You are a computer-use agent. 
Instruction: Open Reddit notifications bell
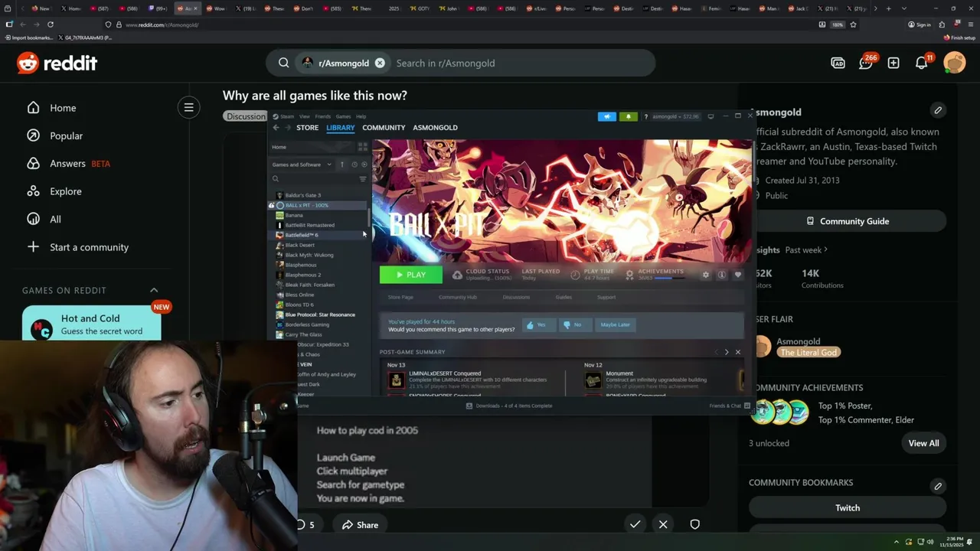922,63
